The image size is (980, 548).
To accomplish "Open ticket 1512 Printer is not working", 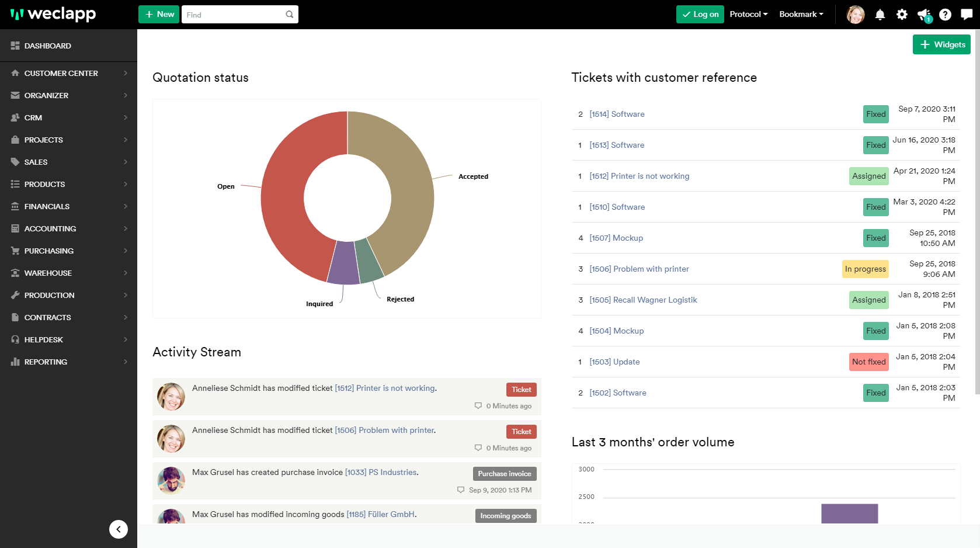I will 639,176.
